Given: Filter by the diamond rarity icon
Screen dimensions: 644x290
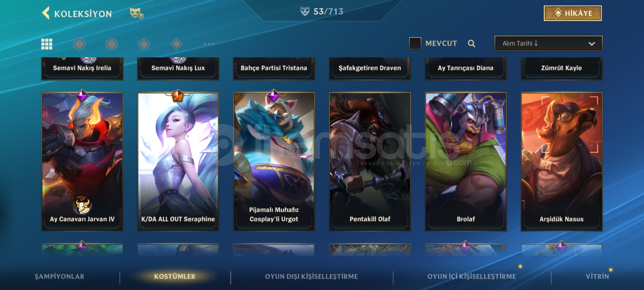Looking at the screenshot, I should click(x=177, y=44).
